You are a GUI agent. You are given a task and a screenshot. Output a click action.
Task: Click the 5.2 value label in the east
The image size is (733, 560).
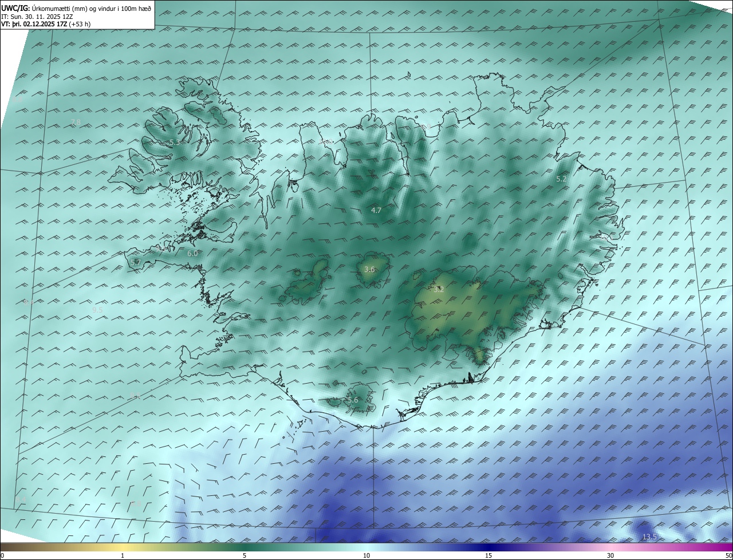[x=561, y=179]
